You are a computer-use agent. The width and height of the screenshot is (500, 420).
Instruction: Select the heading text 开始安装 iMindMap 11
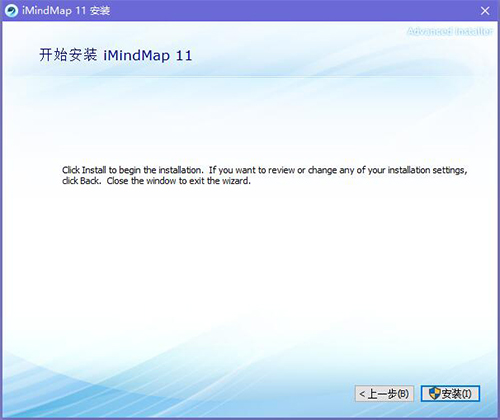tap(116, 55)
